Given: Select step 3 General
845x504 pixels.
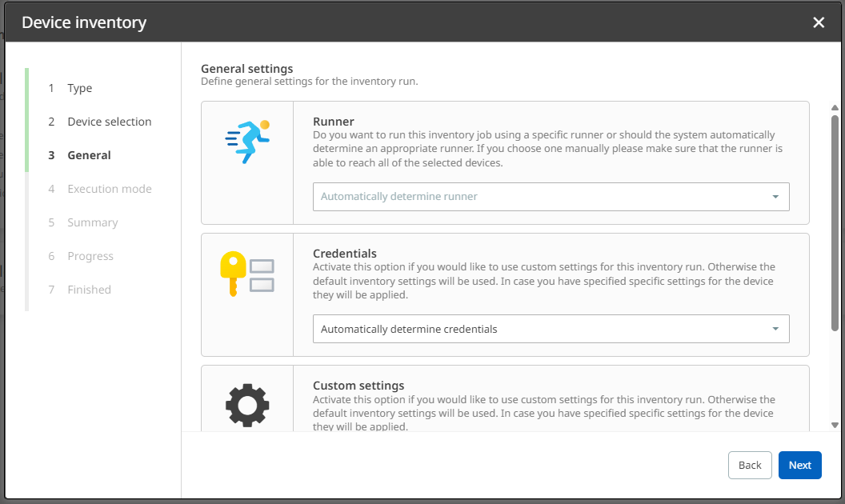Looking at the screenshot, I should point(89,155).
